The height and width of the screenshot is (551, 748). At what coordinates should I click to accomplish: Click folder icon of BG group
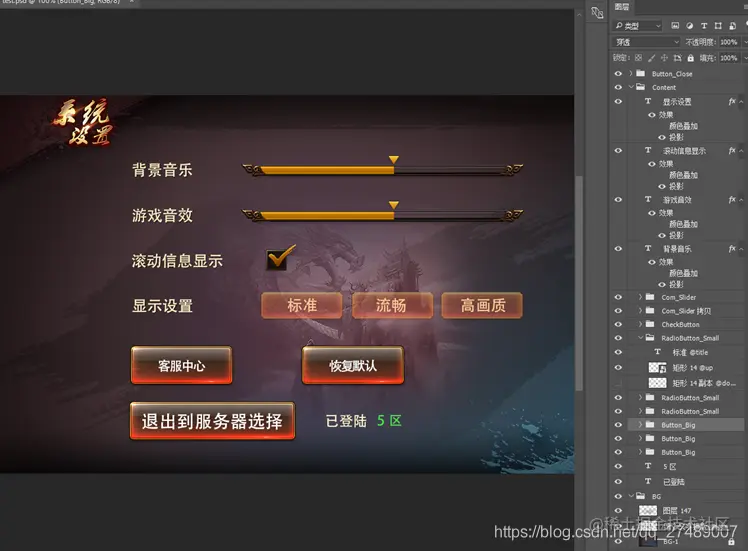[x=641, y=496]
